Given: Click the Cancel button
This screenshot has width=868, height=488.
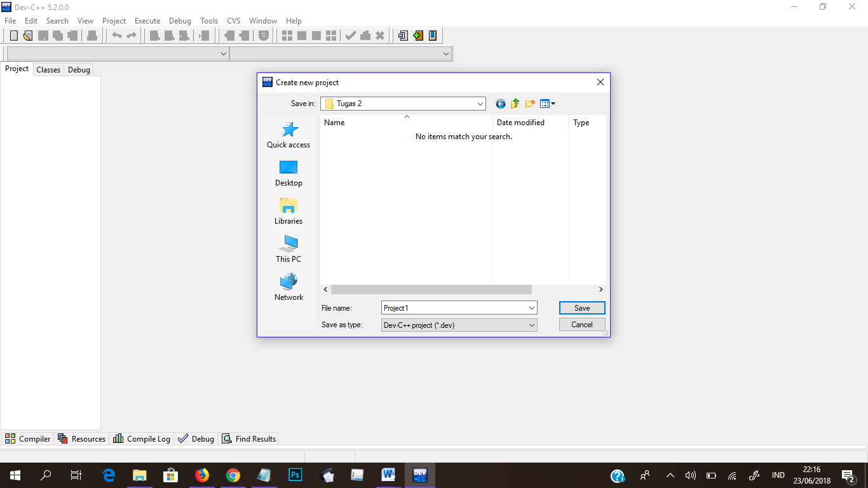Looking at the screenshot, I should pyautogui.click(x=582, y=325).
